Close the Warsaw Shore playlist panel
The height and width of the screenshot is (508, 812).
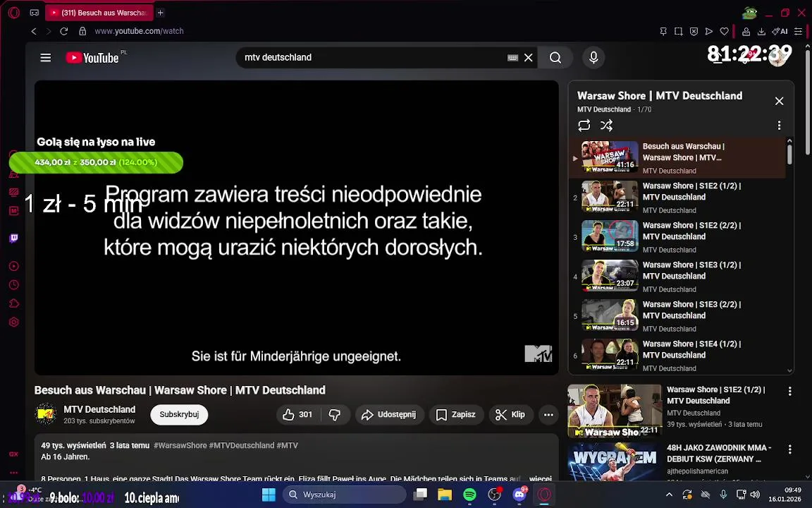click(x=779, y=101)
